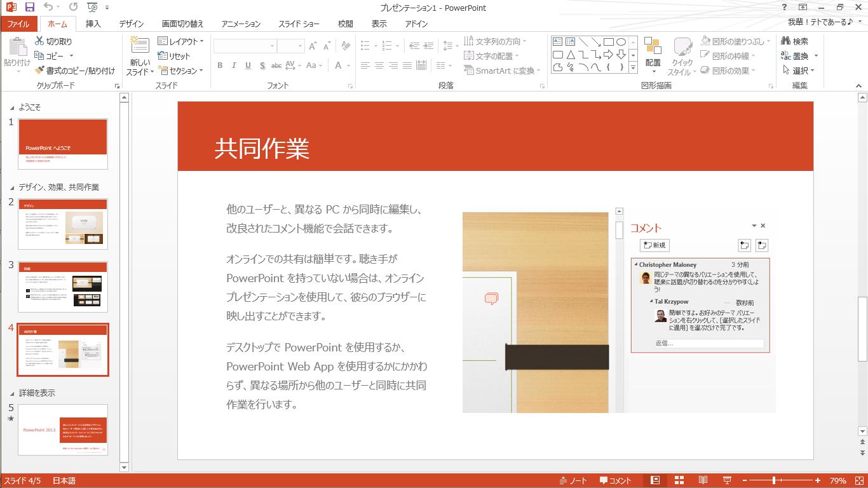Open the Layout (レイアウト) dropdown
Image resolution: width=868 pixels, height=488 pixels.
[x=180, y=41]
